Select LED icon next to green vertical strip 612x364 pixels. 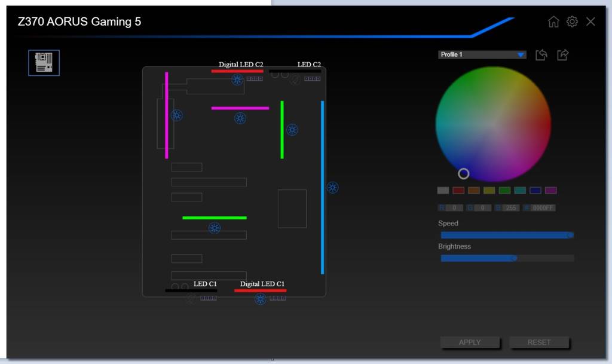click(x=292, y=130)
